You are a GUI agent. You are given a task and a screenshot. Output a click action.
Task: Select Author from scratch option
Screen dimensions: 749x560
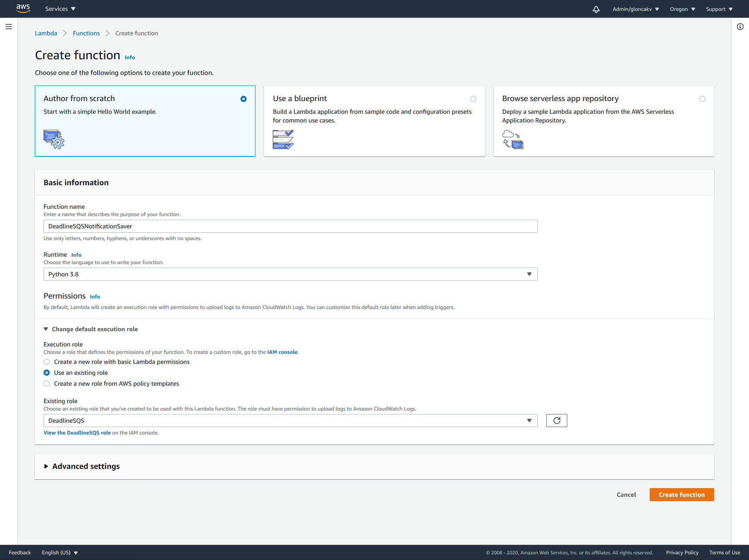[244, 99]
